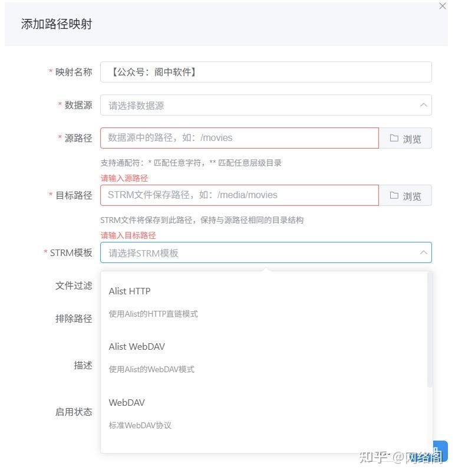
Task: Click the 浏览 button beside 源路径
Action: [x=405, y=138]
